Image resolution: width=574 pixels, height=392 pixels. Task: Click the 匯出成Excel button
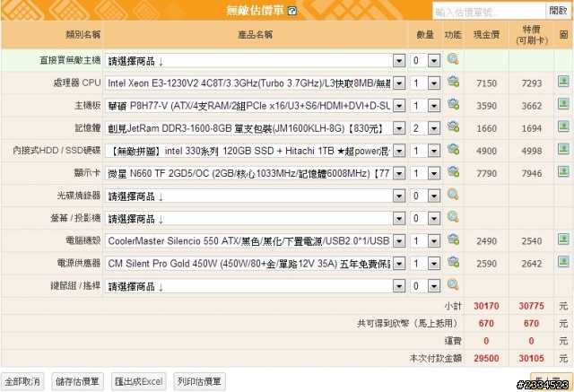click(x=139, y=382)
